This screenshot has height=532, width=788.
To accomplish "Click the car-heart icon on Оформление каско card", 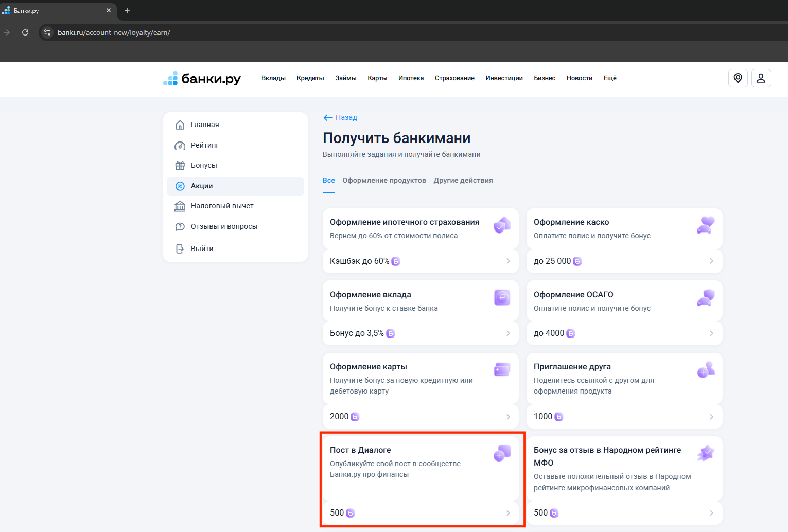I will 706,225.
